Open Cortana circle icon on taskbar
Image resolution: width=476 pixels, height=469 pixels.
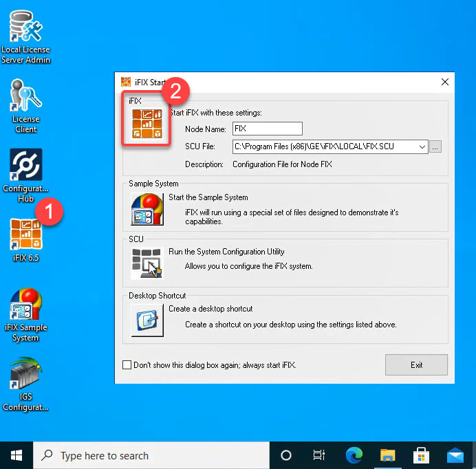(286, 455)
